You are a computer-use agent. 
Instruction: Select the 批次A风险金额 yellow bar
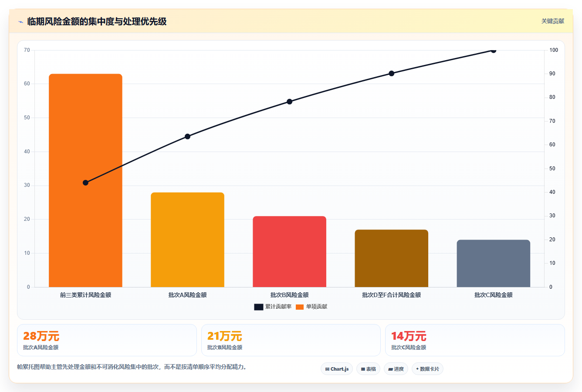coord(187,240)
